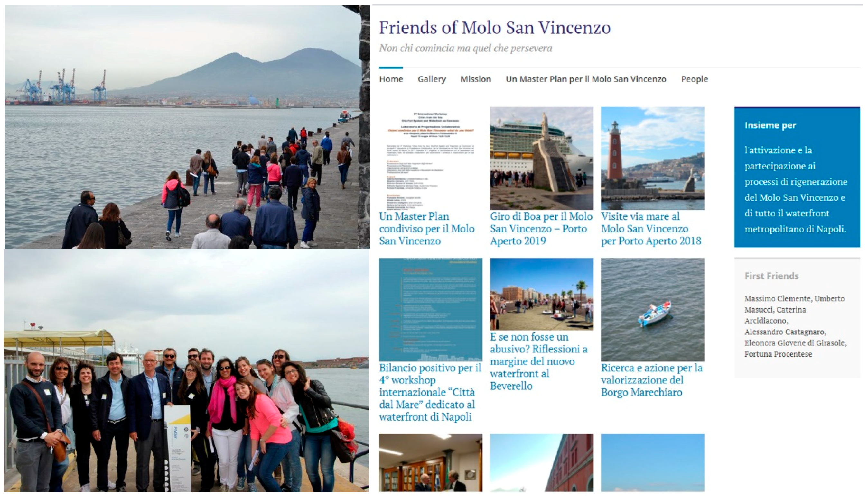The image size is (868, 501).
Task: Click the Friends of Molo San Vincenzo title
Action: pos(495,28)
